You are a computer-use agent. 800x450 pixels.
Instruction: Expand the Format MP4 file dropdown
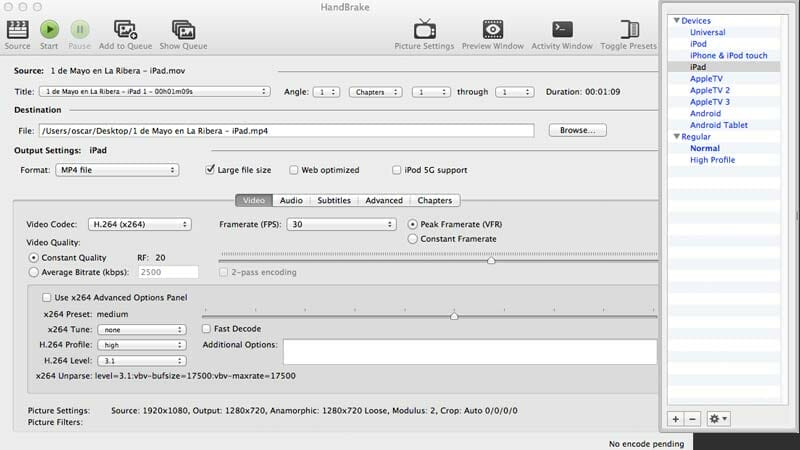point(117,170)
